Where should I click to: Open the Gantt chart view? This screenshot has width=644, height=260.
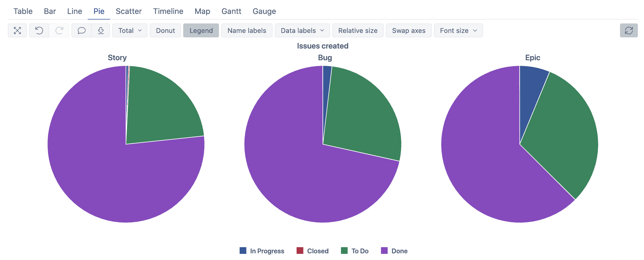point(232,11)
